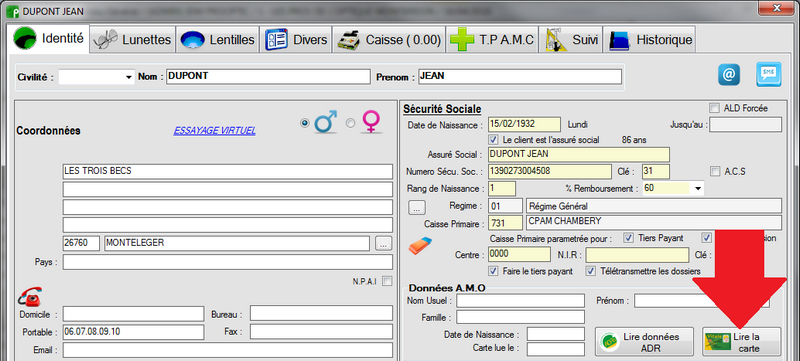
Task: Switch to the Lentilles tab
Action: pos(218,40)
